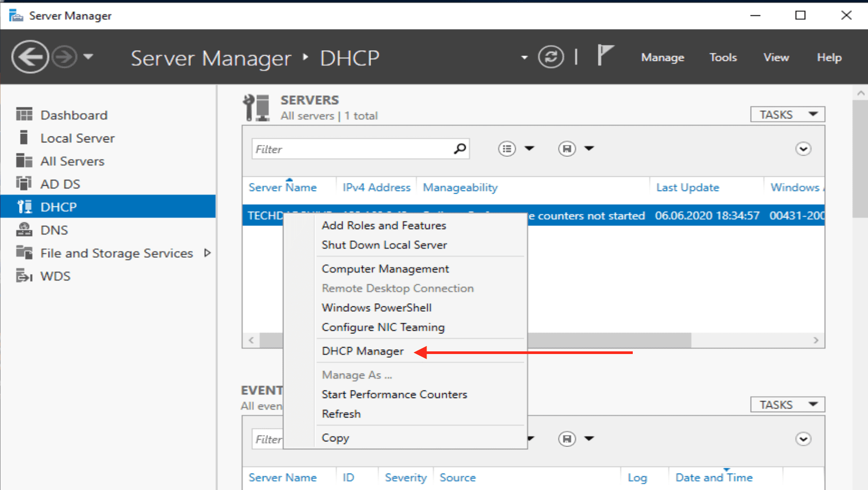Open the Tools menu
Screen dimensions: 868x490
point(723,57)
